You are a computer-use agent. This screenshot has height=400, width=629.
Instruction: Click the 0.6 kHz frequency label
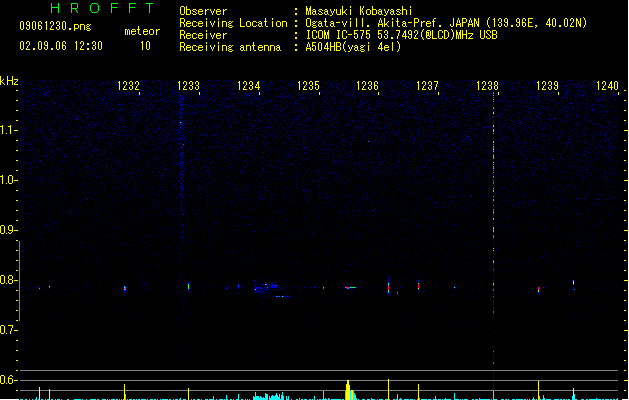click(x=9, y=380)
